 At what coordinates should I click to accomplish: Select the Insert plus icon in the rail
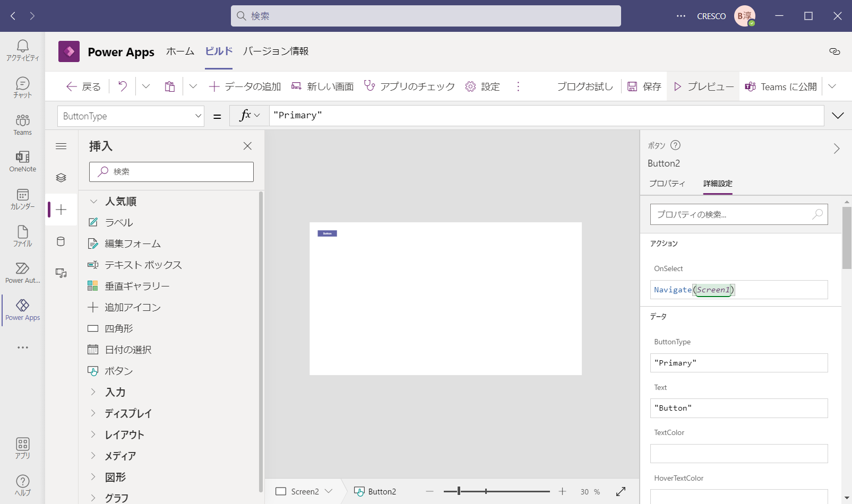[61, 210]
